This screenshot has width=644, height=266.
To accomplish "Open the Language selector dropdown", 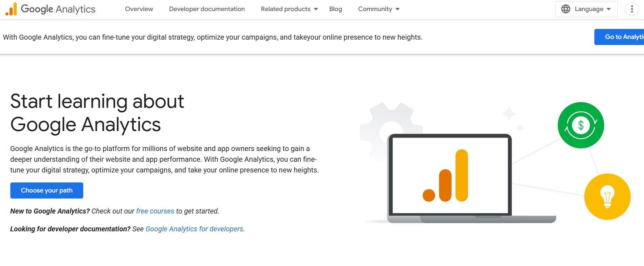I will tap(586, 9).
